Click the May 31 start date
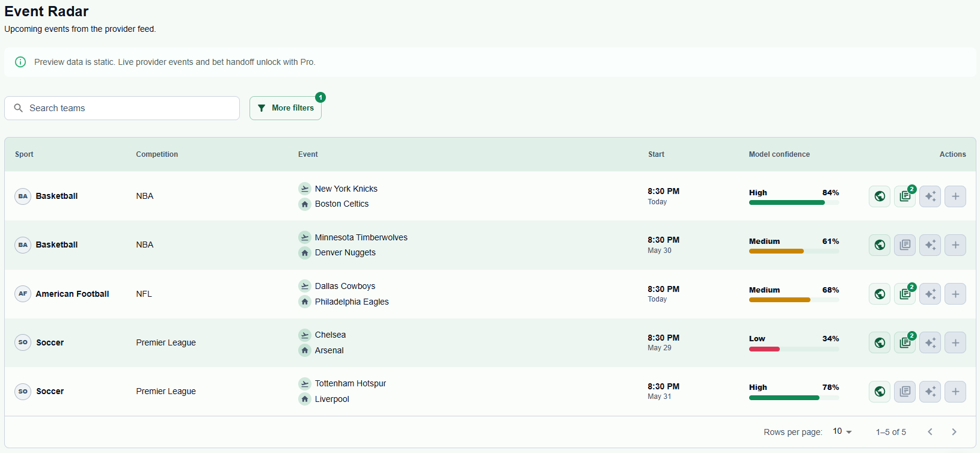Image resolution: width=980 pixels, height=453 pixels. coord(660,397)
